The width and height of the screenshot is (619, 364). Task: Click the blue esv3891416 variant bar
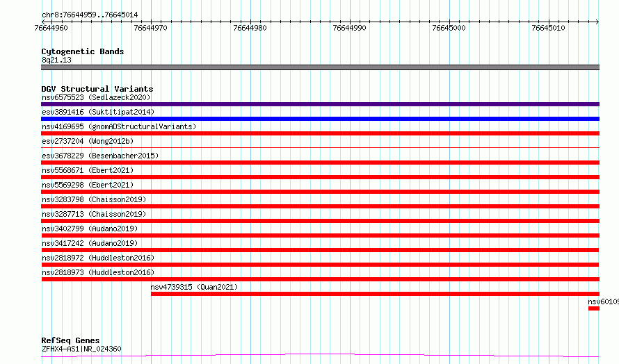pyautogui.click(x=320, y=119)
